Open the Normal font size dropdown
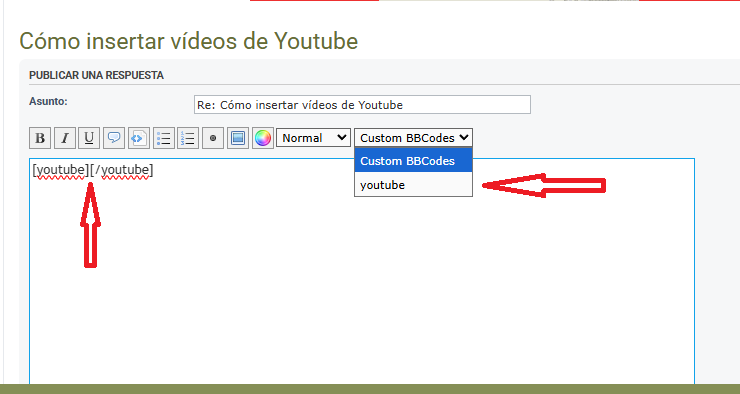This screenshot has width=740, height=394. (313, 138)
